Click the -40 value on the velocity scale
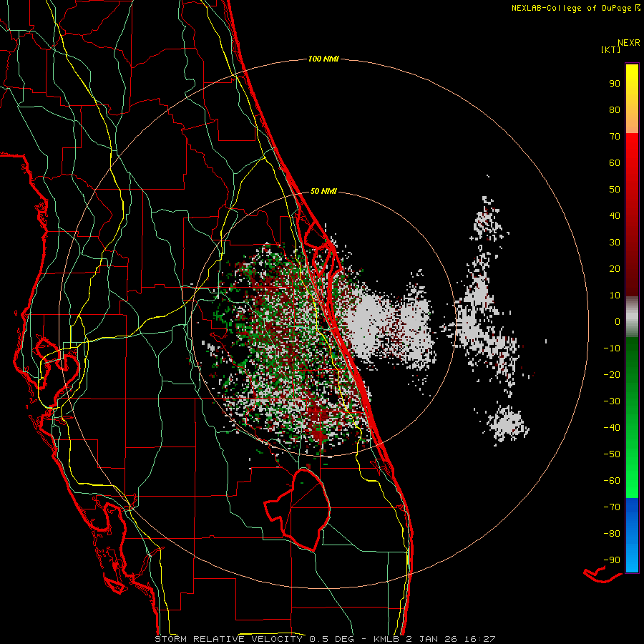The height and width of the screenshot is (644, 644). coord(612,428)
